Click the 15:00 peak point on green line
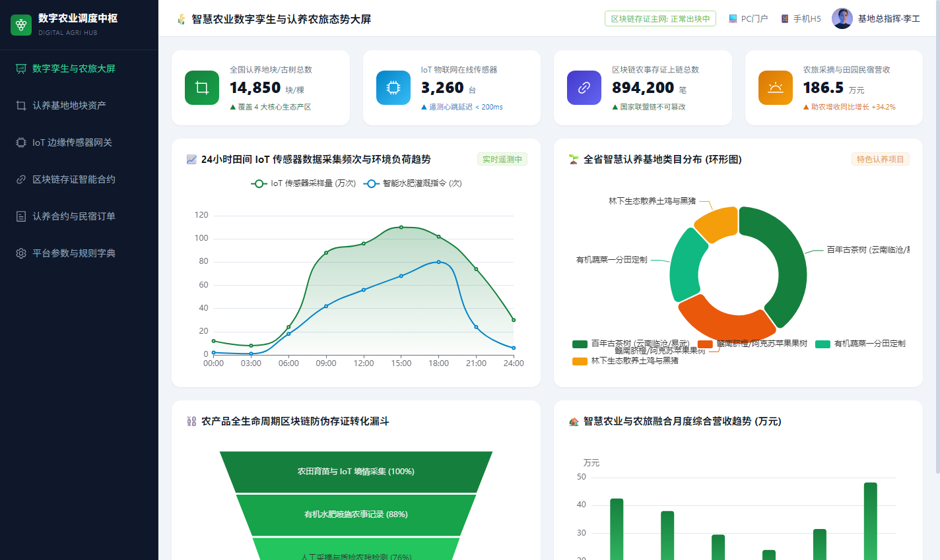The image size is (940, 560). [x=401, y=228]
